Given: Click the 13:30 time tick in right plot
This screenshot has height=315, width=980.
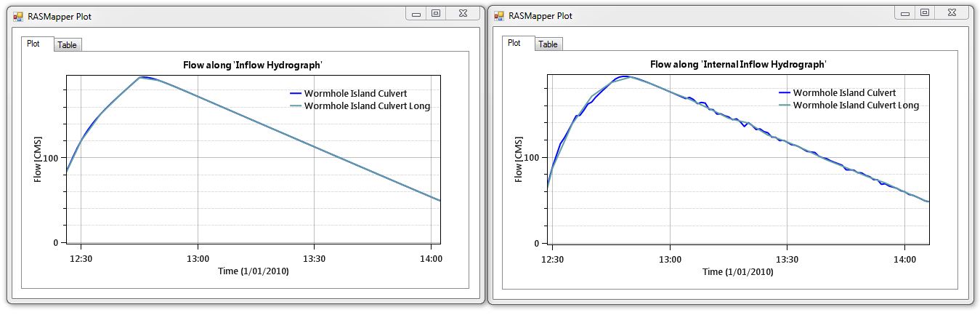Looking at the screenshot, I should [x=787, y=259].
